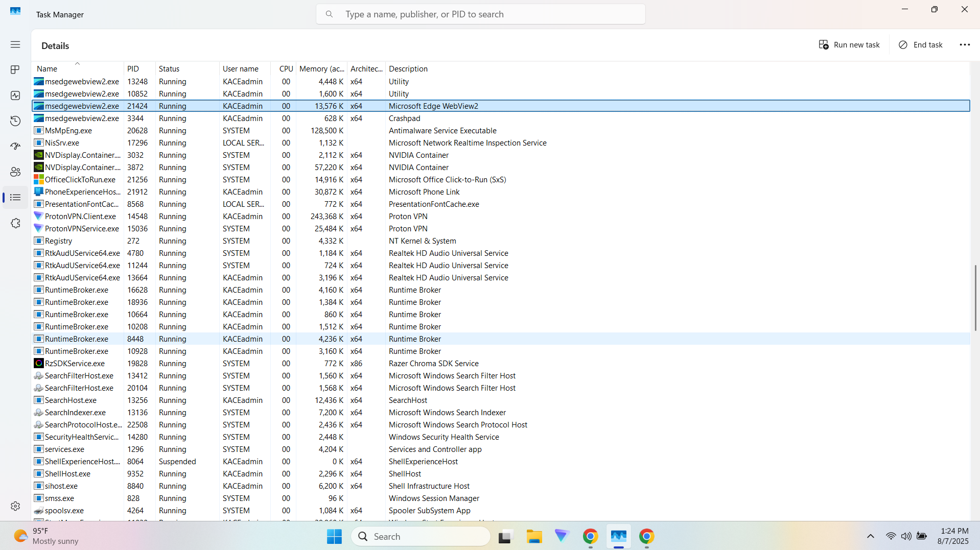This screenshot has height=550, width=980.
Task: Show hidden system tray icons chevron
Action: pos(871,536)
